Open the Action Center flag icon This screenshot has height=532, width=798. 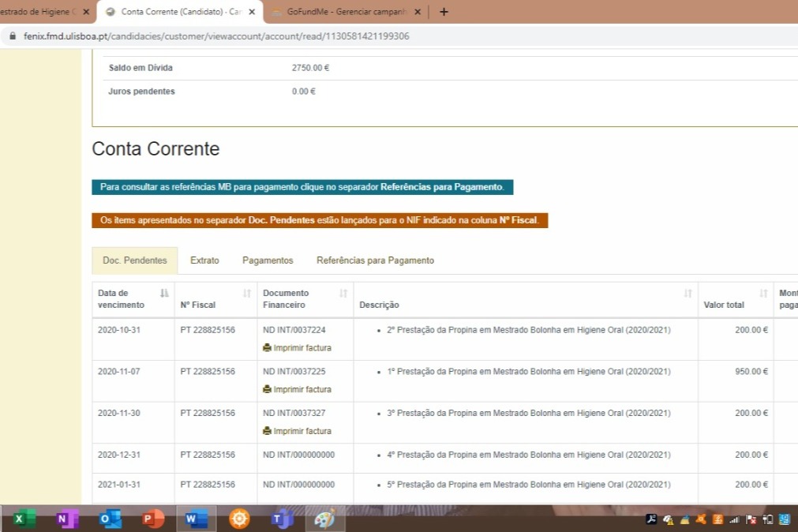click(x=751, y=519)
